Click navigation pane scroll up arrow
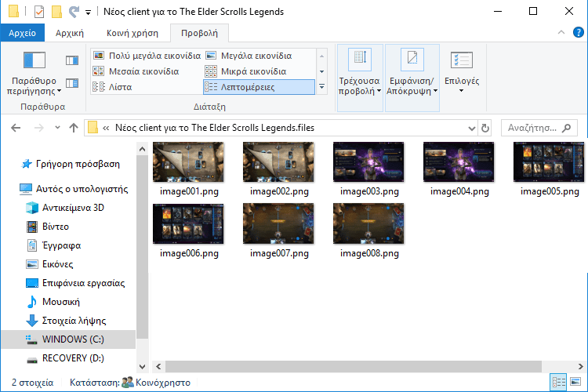Viewport: 588px width, 392px height. click(142, 149)
